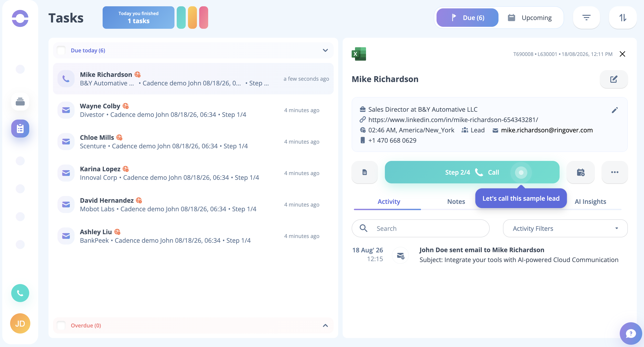644x347 pixels.
Task: Switch to the AI Insights tab
Action: coord(590,201)
